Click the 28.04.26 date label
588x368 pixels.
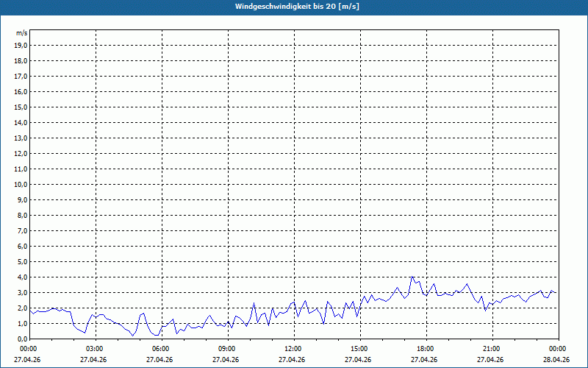[x=556, y=360]
